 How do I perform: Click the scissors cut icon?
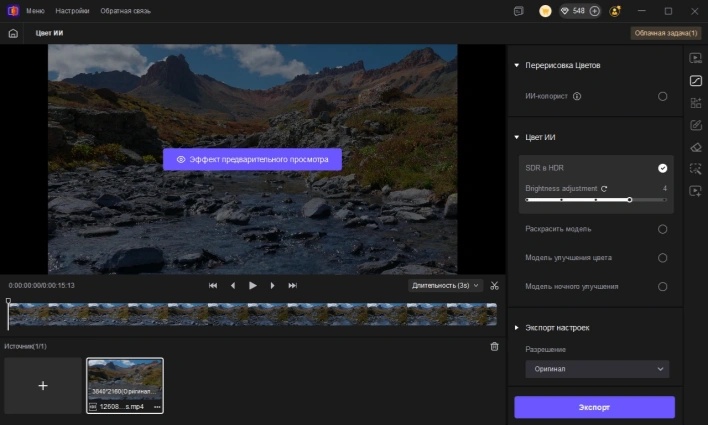pos(494,285)
